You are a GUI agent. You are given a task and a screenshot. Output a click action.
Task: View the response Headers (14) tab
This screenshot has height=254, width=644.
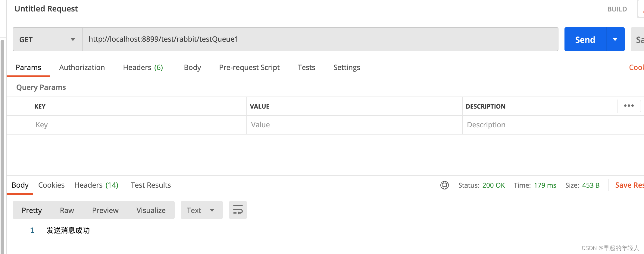coord(96,185)
